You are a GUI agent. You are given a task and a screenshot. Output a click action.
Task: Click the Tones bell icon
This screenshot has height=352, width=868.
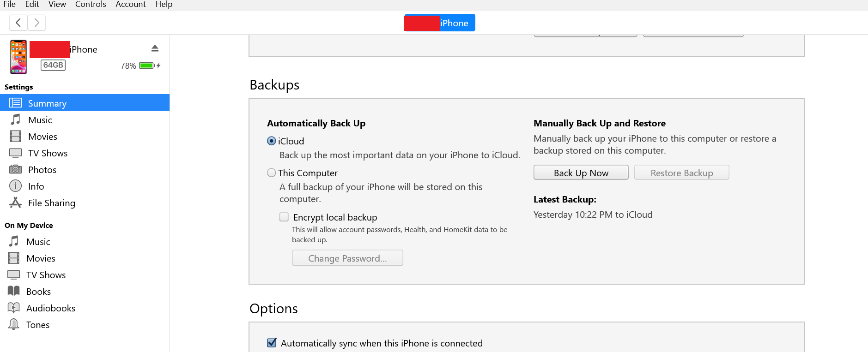14,324
